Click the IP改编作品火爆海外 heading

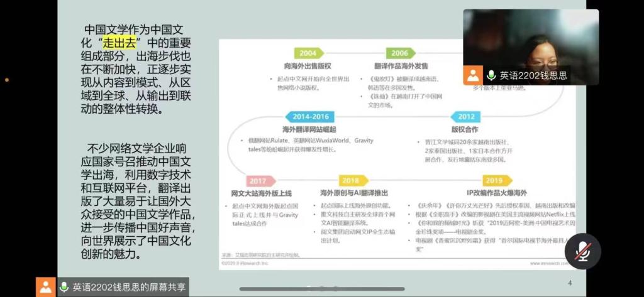tap(497, 192)
